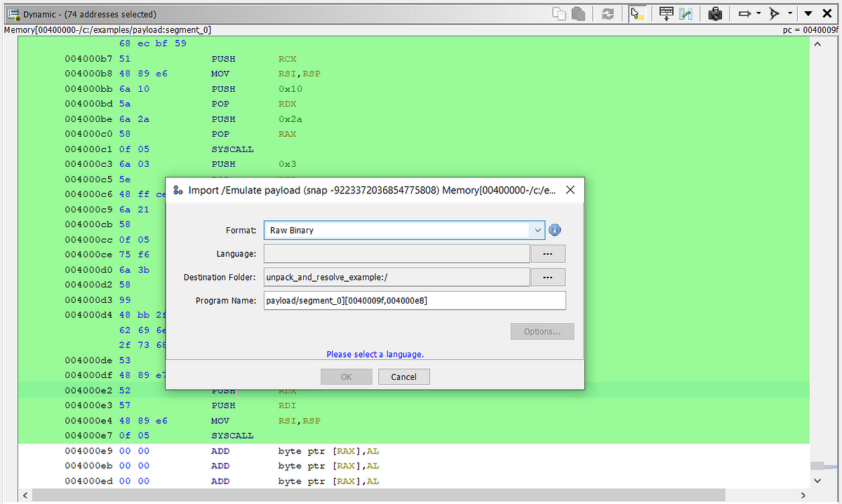This screenshot has height=504, width=842.
Task: Click the browser field formatter icon
Action: coord(666,14)
